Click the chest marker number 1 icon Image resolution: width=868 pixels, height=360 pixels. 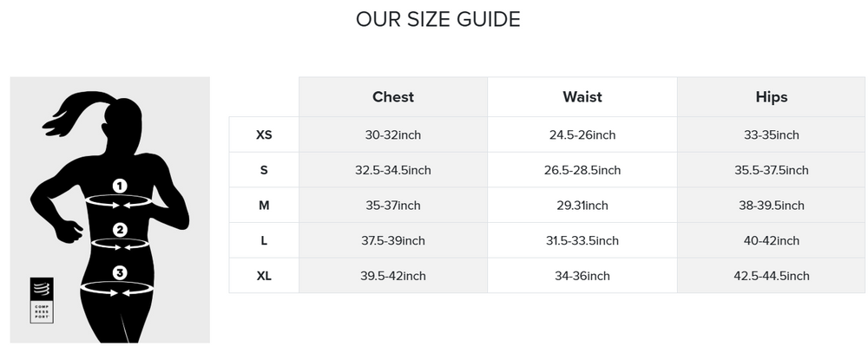120,186
